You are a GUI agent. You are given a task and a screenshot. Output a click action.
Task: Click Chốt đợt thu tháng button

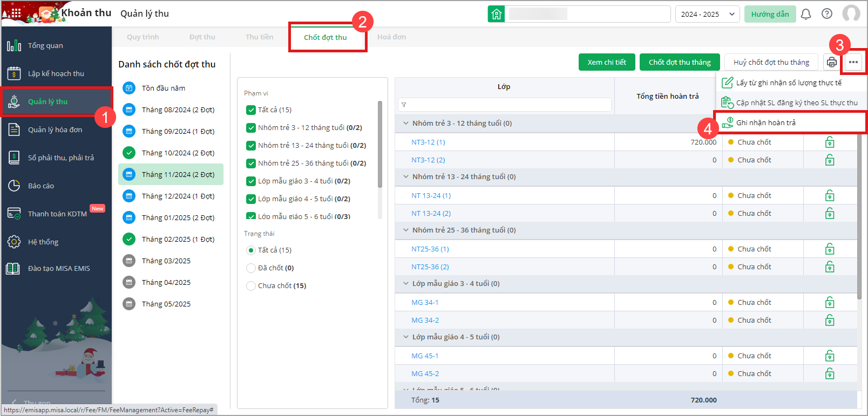(x=680, y=62)
